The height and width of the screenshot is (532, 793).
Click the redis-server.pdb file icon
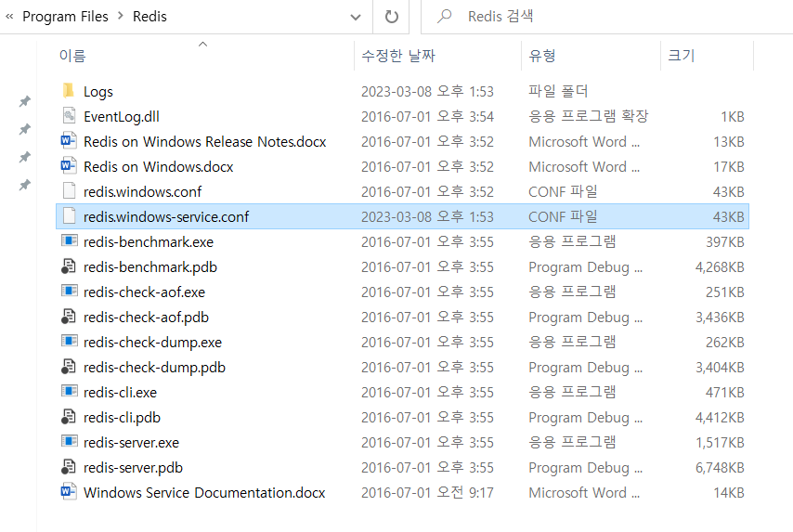(x=69, y=467)
